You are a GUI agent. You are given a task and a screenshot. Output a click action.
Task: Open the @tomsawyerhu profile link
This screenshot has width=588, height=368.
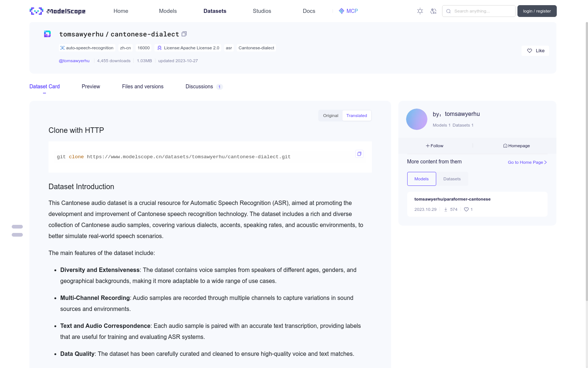74,61
